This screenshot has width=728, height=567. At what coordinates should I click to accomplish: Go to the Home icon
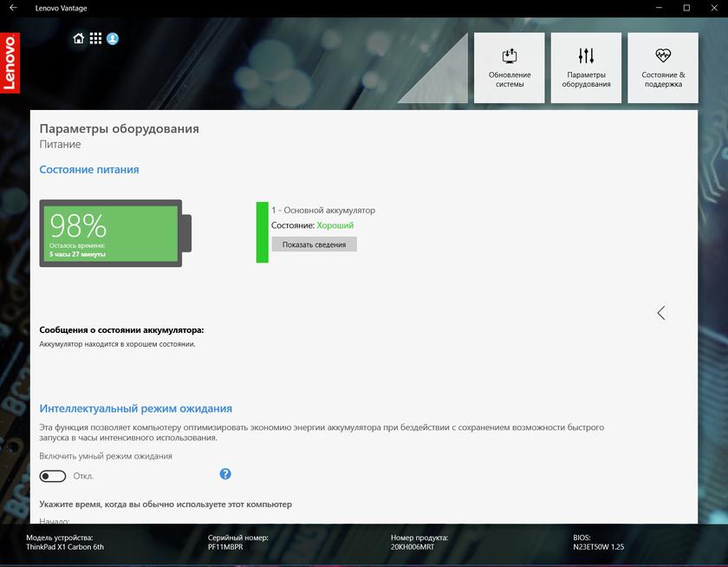pyautogui.click(x=79, y=38)
